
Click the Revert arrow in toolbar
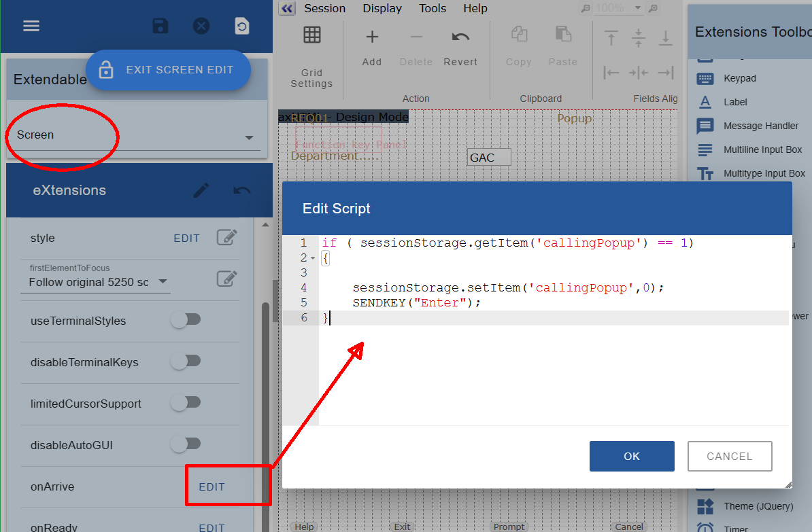[x=460, y=37]
